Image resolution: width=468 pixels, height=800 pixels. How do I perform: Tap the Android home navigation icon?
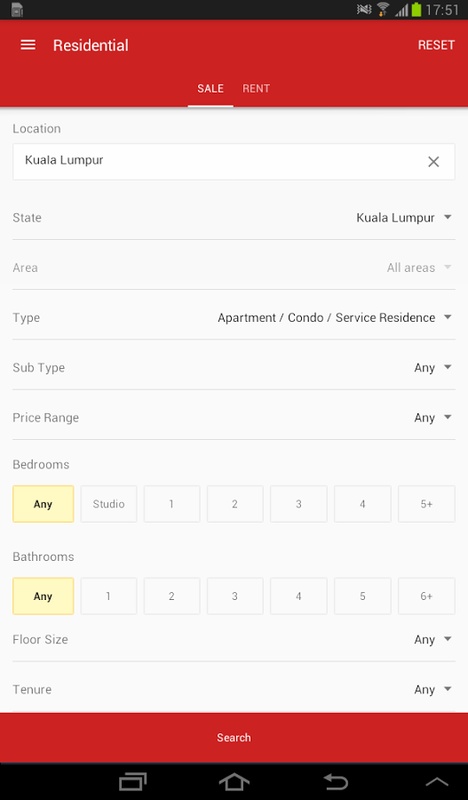click(234, 782)
